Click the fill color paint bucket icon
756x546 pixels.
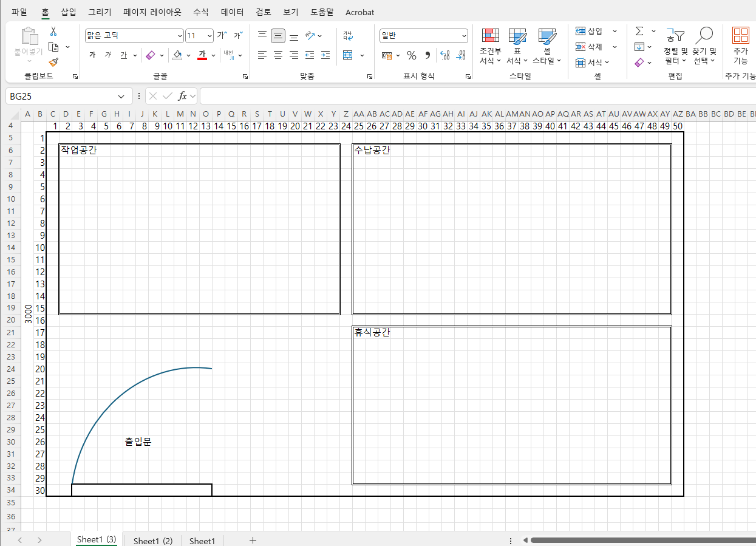[x=177, y=55]
